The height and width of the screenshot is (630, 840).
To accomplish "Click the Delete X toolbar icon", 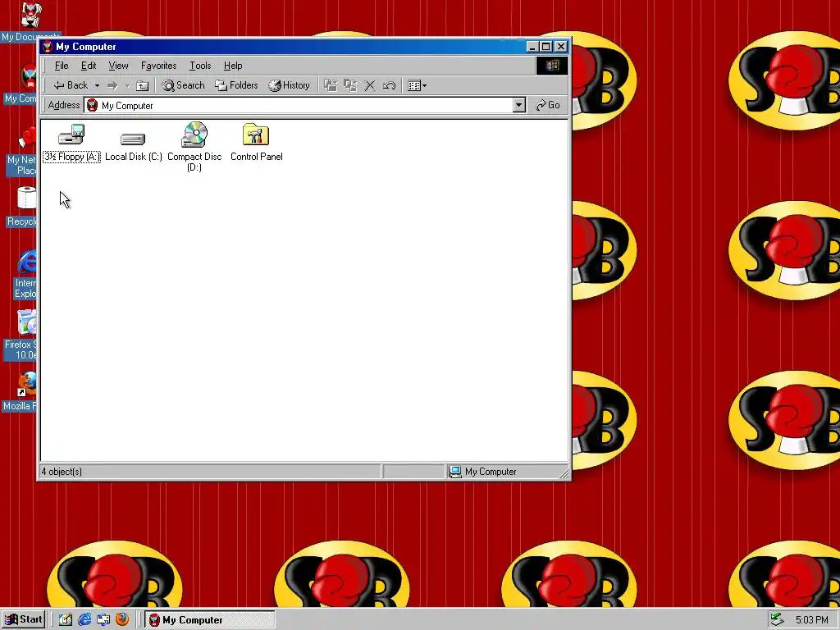I will click(x=370, y=85).
